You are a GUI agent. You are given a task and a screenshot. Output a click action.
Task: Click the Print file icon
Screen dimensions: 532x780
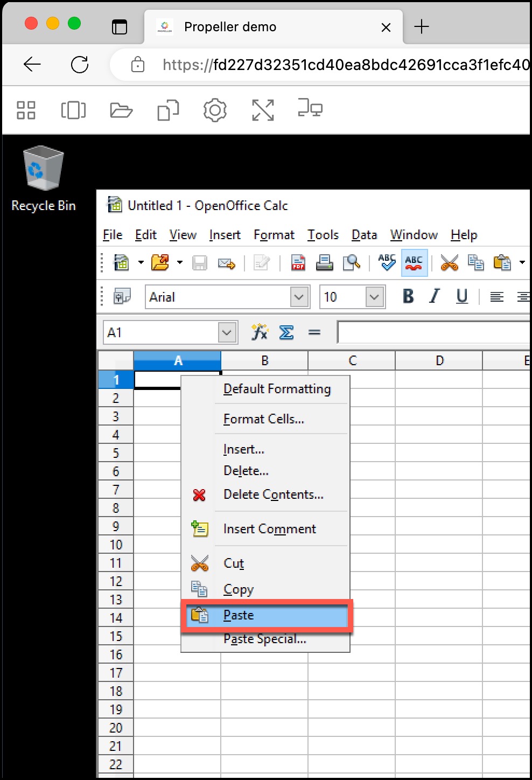click(324, 263)
